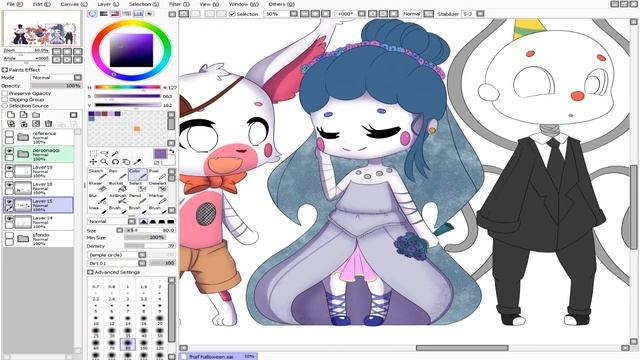
Task: Toggle visibility of reference folder
Action: pos(9,134)
